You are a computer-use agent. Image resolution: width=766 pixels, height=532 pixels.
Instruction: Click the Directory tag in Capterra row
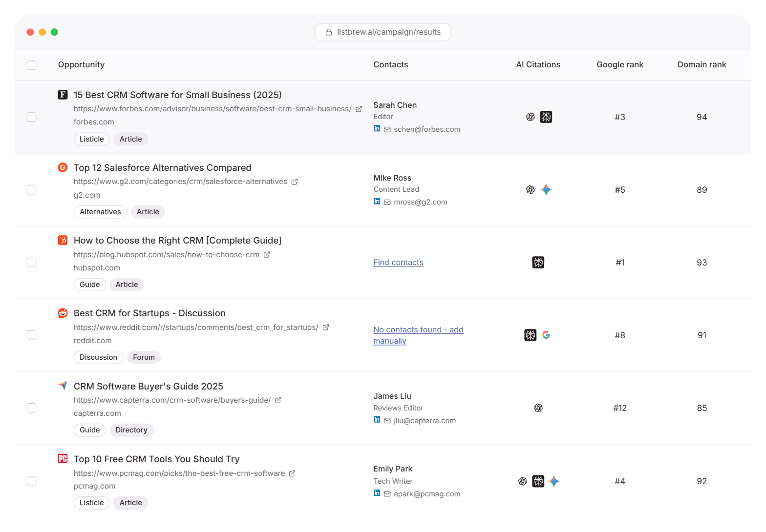coord(131,430)
